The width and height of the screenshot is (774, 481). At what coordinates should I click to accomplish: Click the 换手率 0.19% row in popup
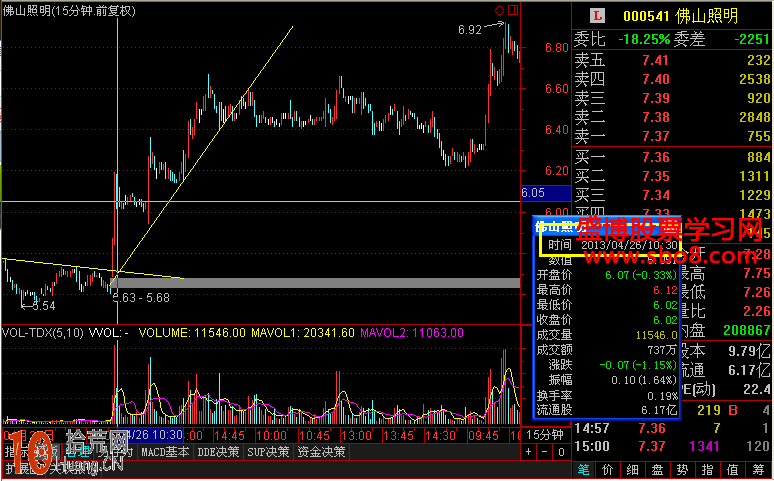[x=607, y=396]
